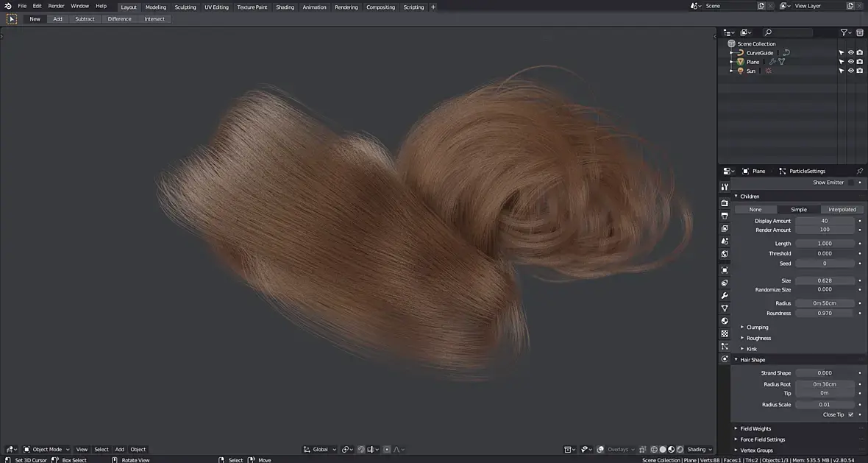Set children type to None
This screenshot has width=868, height=463.
coord(755,209)
